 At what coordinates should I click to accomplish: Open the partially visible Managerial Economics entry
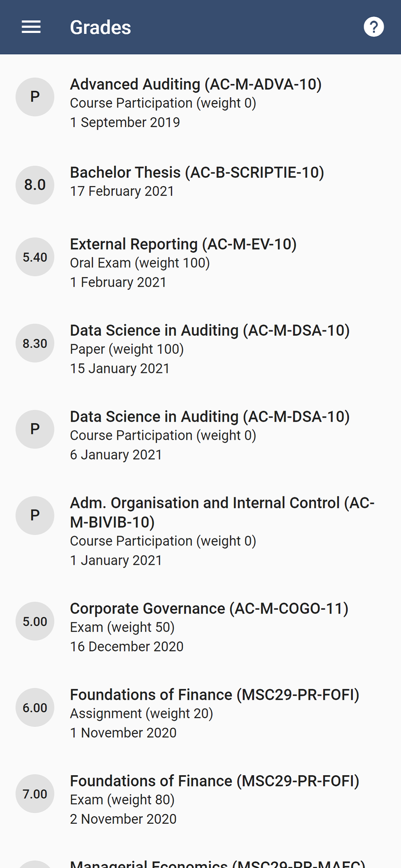click(217, 864)
